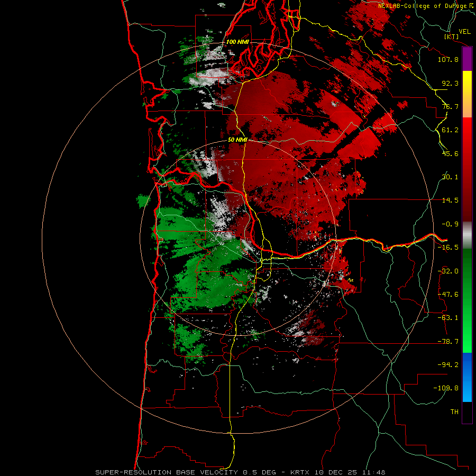Click the gray near-zero color bar segment
The width and height of the screenshot is (476, 476).
click(x=467, y=235)
